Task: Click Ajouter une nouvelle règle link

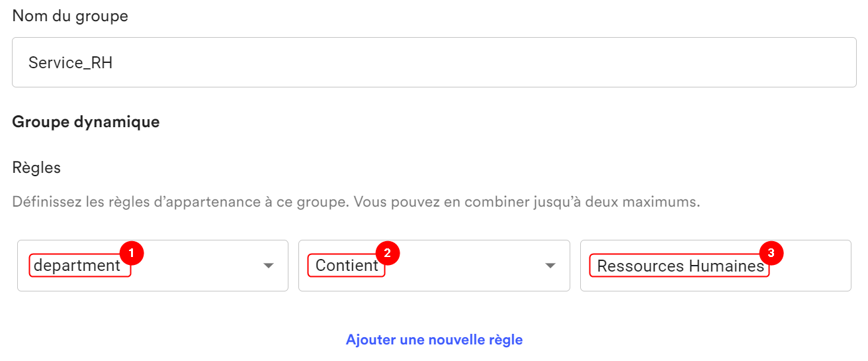Action: coord(434,340)
